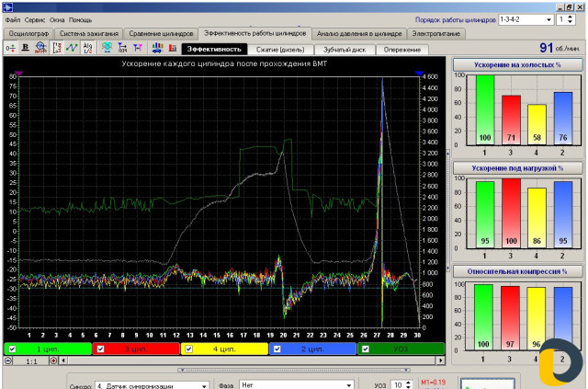The image size is (588, 389).
Task: Click the bold 'B' toolbar icon
Action: point(26,47)
